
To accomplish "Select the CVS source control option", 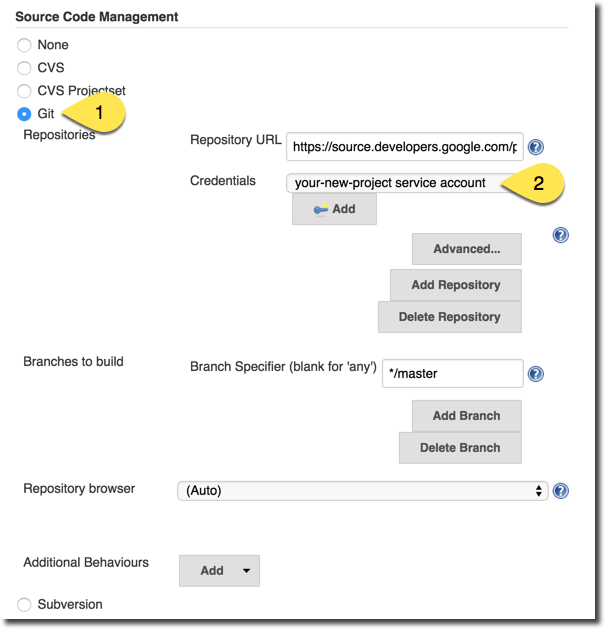I will 24,68.
